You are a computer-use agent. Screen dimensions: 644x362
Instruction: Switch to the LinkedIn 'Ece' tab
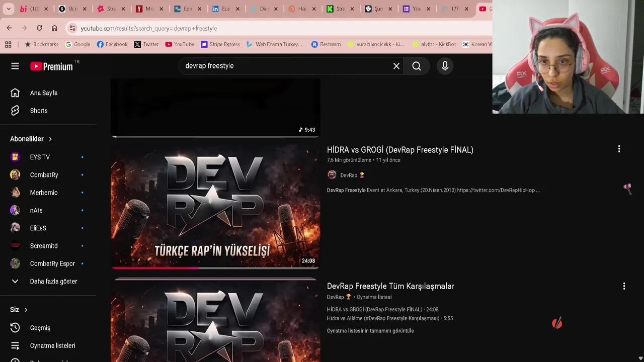(226, 9)
